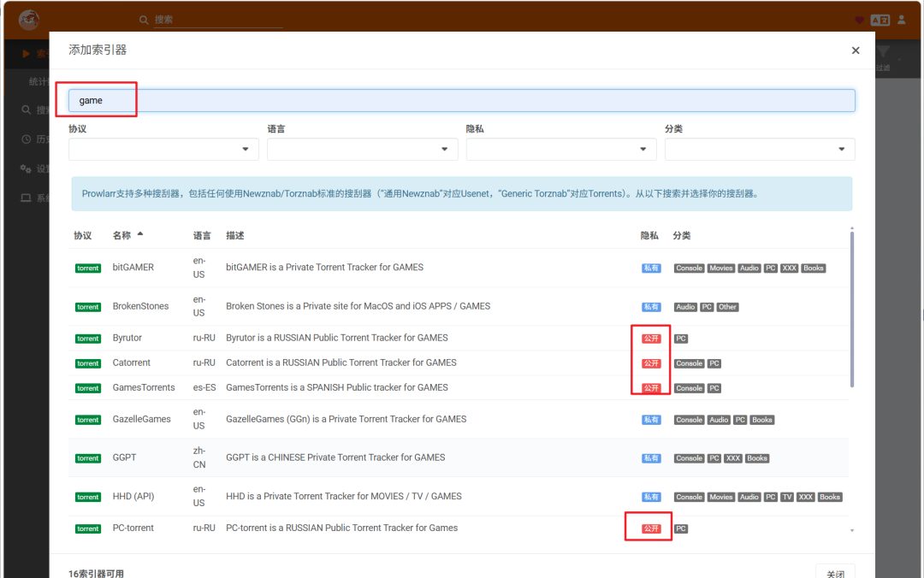The height and width of the screenshot is (578, 924).
Task: Click the XXX tag in the GGPT row
Action: [x=732, y=458]
